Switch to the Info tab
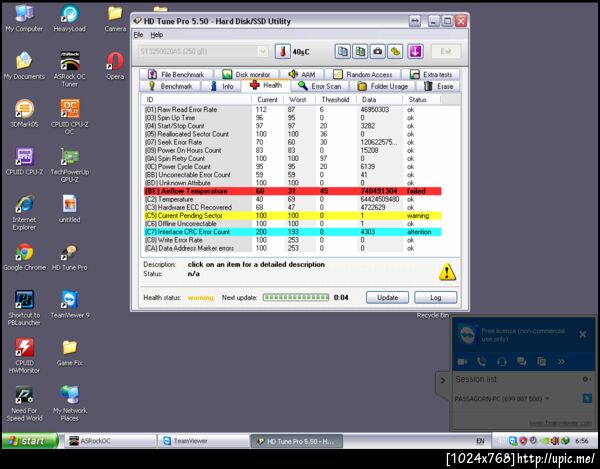The height and width of the screenshot is (469, 600). (222, 86)
